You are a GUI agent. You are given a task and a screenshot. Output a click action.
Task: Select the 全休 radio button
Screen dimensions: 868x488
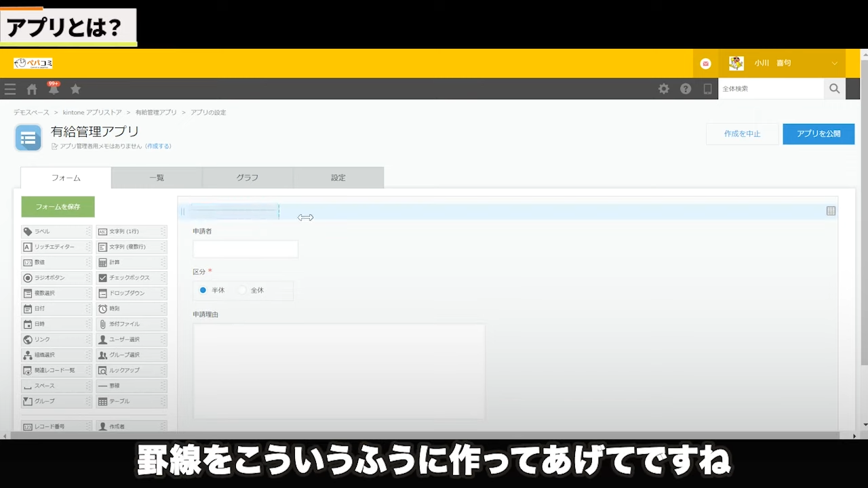click(242, 290)
